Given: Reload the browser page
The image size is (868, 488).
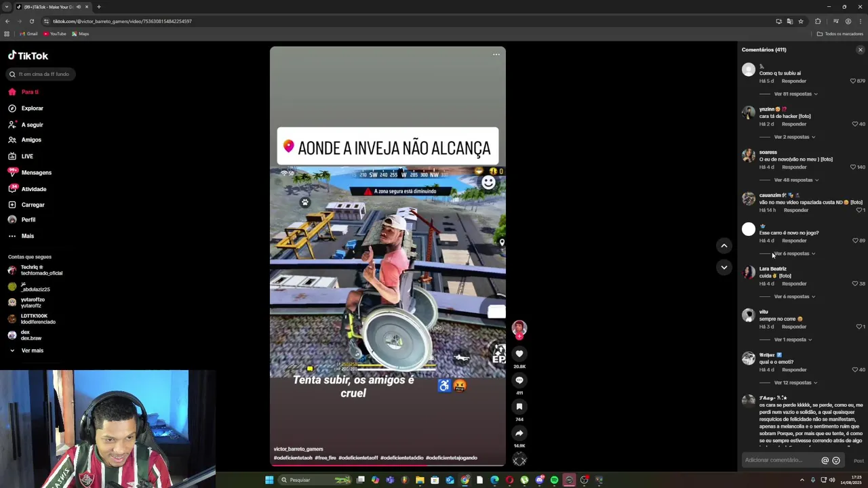Looking at the screenshot, I should [31, 21].
